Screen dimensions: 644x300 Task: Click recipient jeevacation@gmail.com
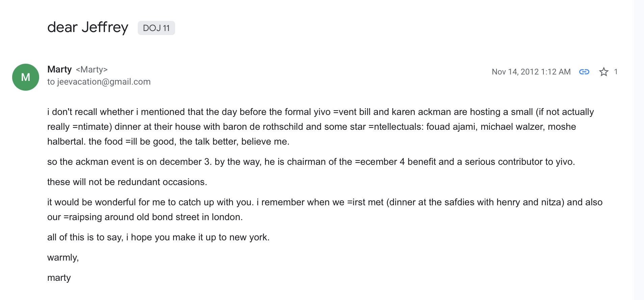[104, 82]
